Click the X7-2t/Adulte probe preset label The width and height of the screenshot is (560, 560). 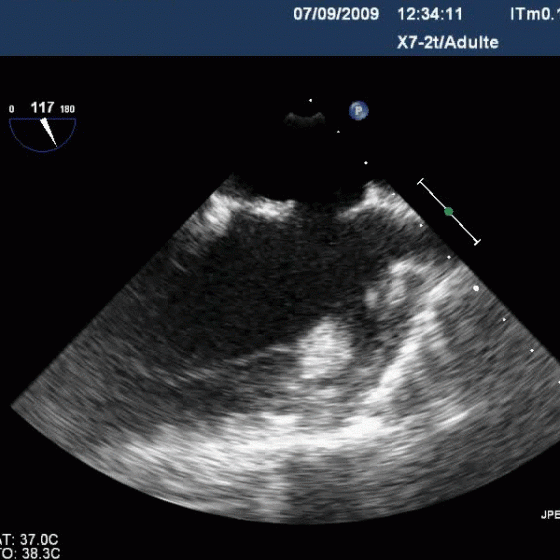(x=448, y=43)
